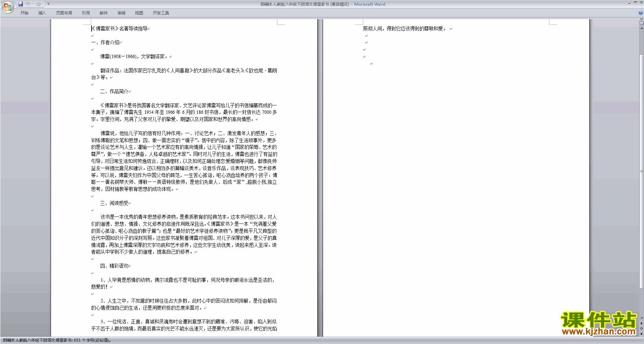The image size is (644, 344).
Task: Restore down the Word window
Action: (635, 3)
